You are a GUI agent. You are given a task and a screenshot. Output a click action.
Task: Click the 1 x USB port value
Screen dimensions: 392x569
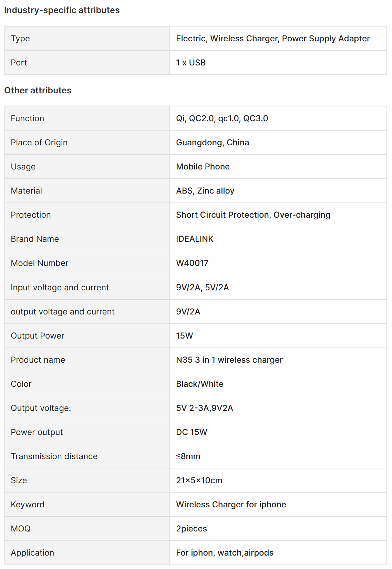point(191,63)
